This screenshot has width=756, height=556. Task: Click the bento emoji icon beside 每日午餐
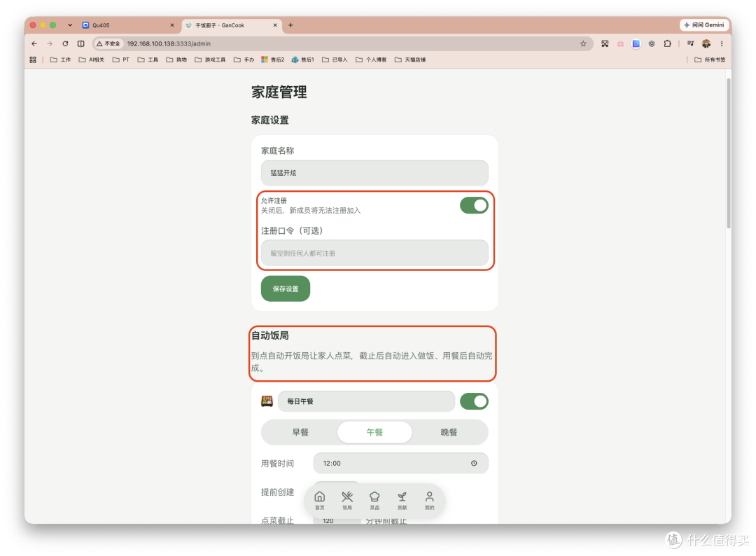[x=267, y=401]
